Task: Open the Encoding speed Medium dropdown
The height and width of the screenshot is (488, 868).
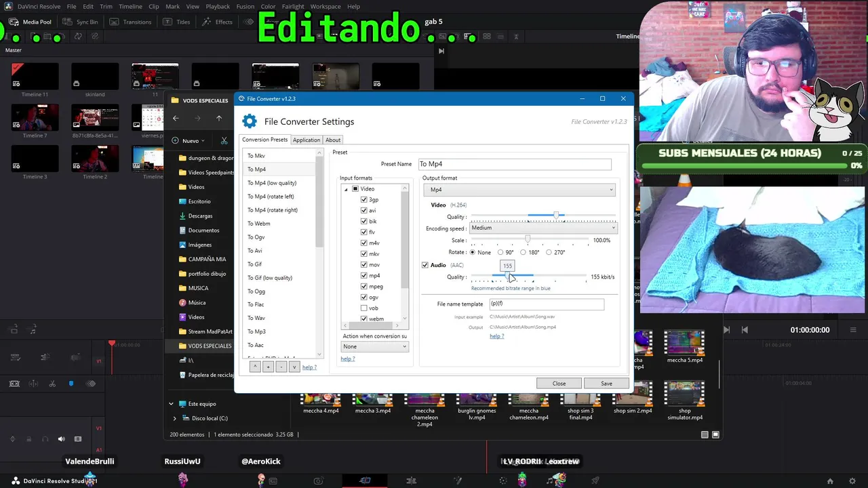Action: tap(543, 228)
